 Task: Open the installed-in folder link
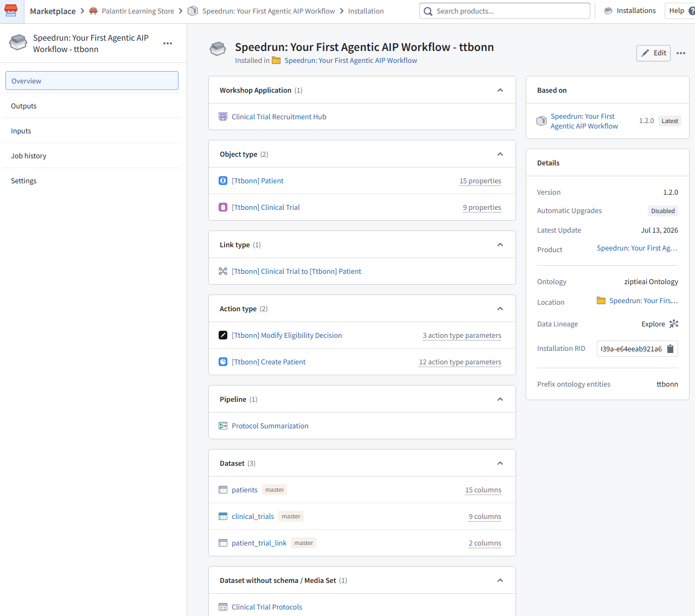(x=350, y=60)
